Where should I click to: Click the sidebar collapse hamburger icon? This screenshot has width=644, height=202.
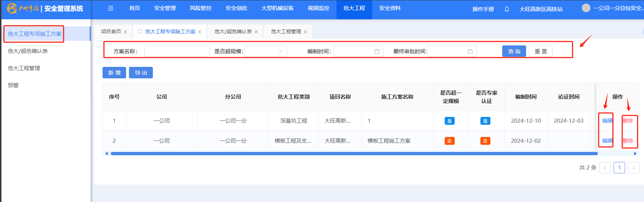(x=111, y=8)
